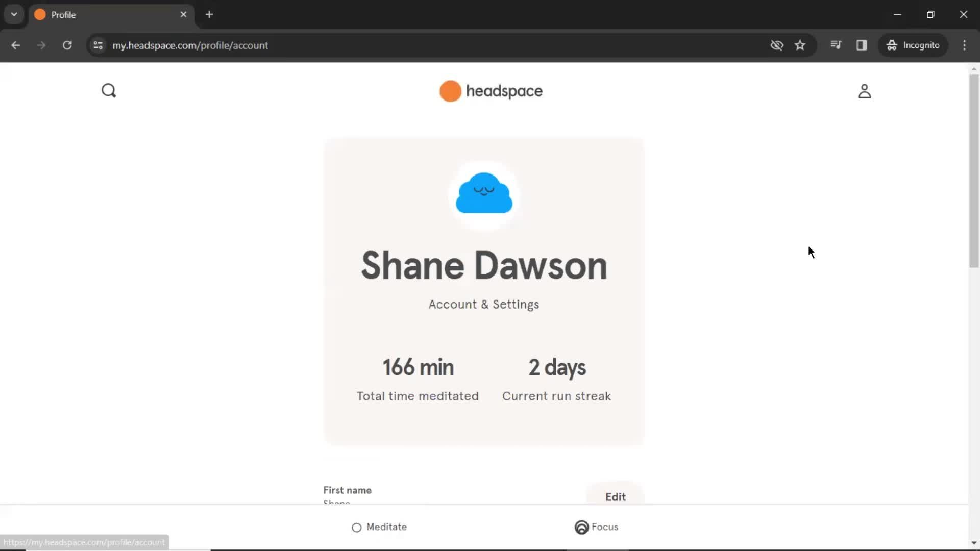This screenshot has height=551, width=980.
Task: Click the browser refresh icon
Action: coord(67,45)
